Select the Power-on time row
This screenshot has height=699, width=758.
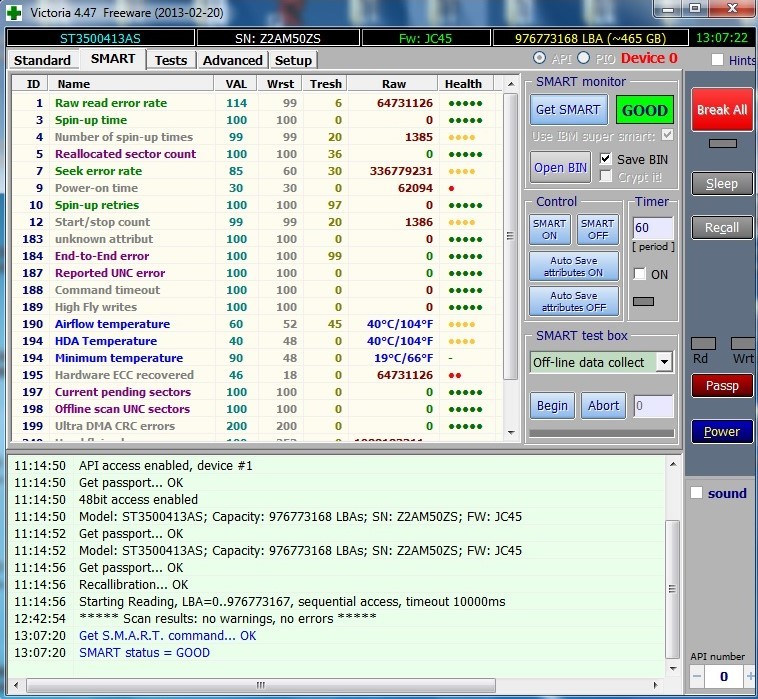tap(256, 188)
